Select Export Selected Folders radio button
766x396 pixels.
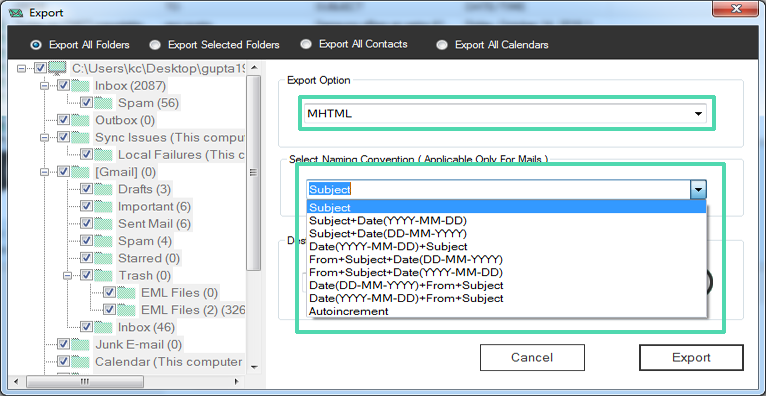(155, 45)
